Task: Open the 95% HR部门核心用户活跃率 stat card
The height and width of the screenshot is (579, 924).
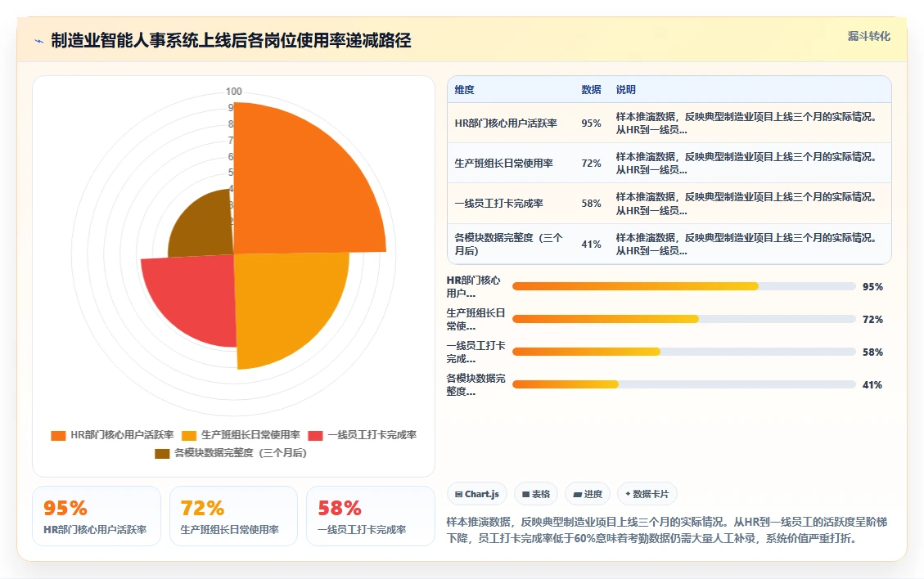Action: [x=96, y=516]
